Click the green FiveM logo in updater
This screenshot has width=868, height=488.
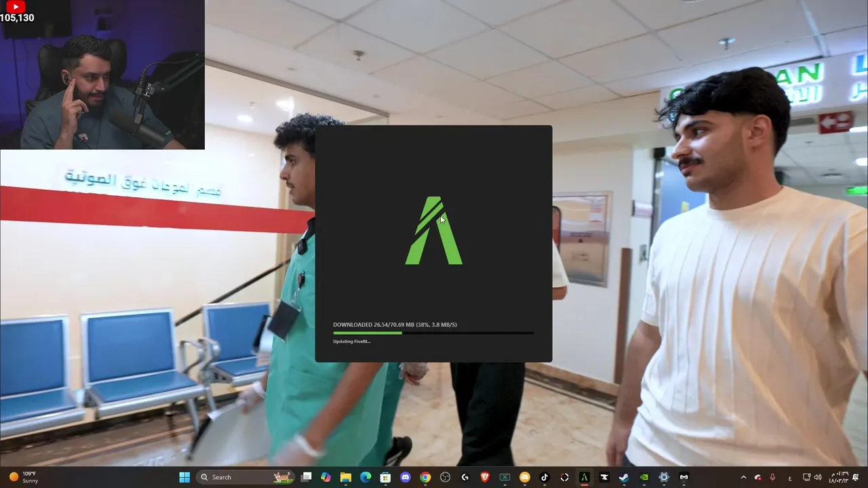pyautogui.click(x=433, y=230)
